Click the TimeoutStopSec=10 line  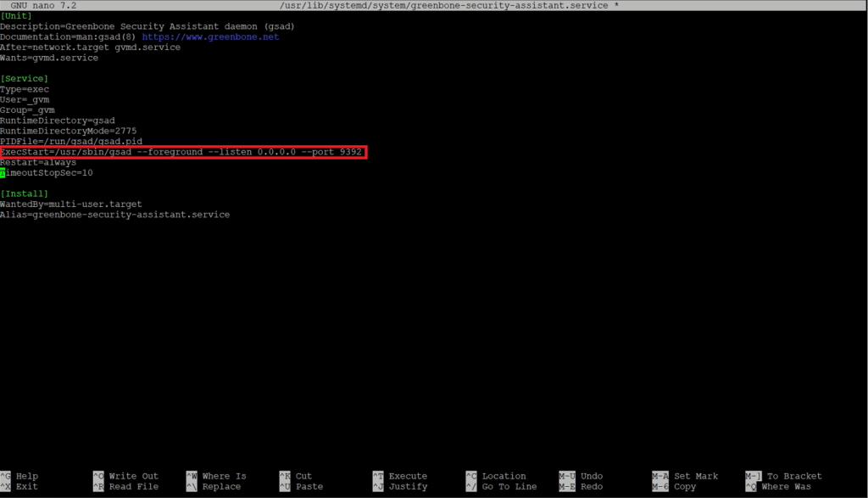(x=47, y=173)
